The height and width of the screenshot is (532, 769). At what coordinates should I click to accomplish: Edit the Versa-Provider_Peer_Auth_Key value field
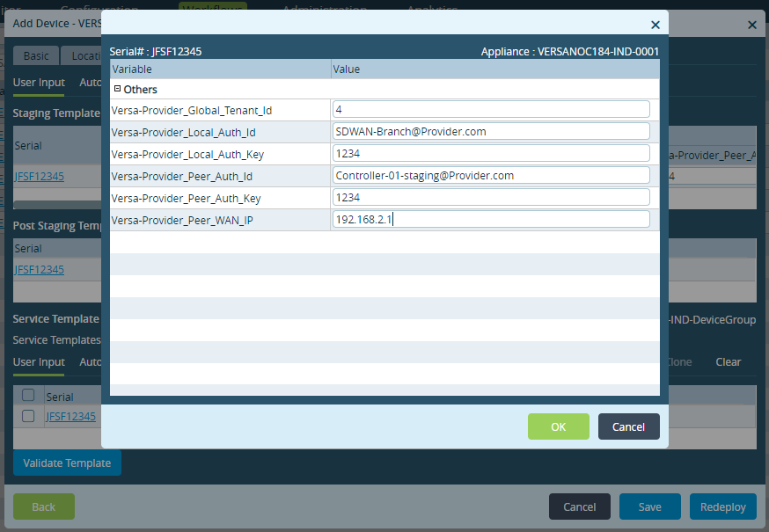pyautogui.click(x=491, y=198)
